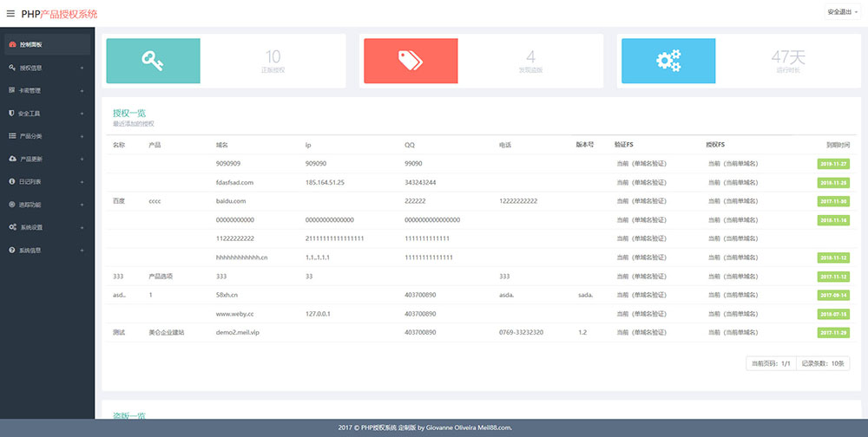
Task: Click the 百度 name cell
Action: (x=119, y=201)
